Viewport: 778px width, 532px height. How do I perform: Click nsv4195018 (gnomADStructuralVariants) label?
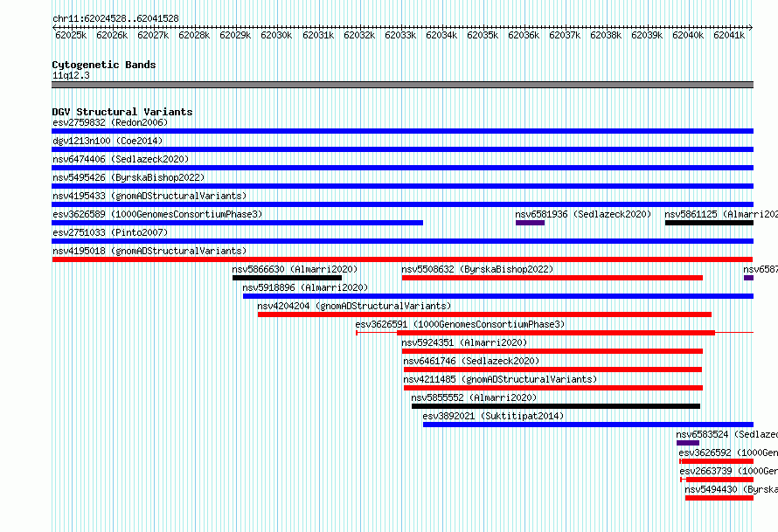(x=149, y=251)
